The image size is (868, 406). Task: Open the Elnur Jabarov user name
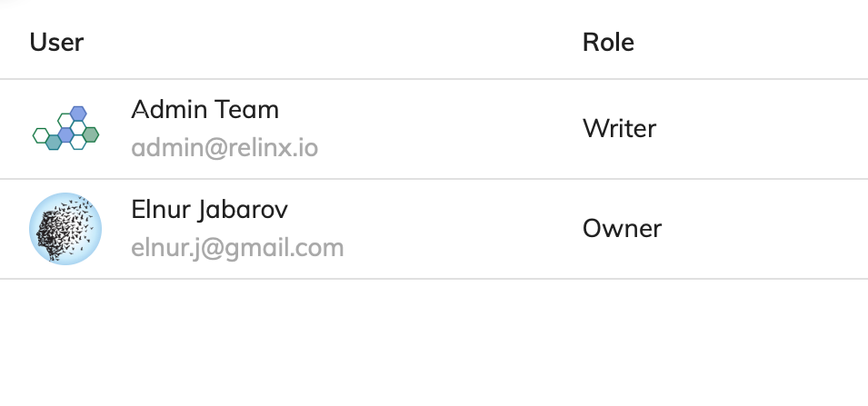pyautogui.click(x=209, y=210)
